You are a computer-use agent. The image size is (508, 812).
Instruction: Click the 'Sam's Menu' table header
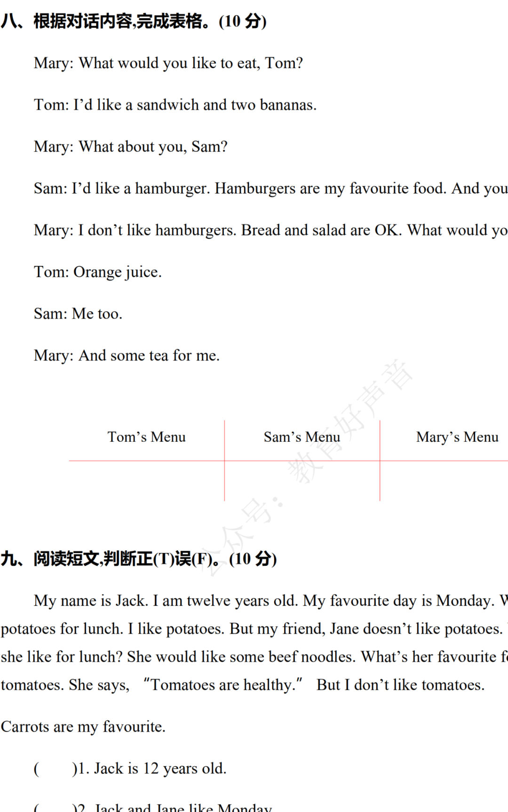pyautogui.click(x=302, y=437)
